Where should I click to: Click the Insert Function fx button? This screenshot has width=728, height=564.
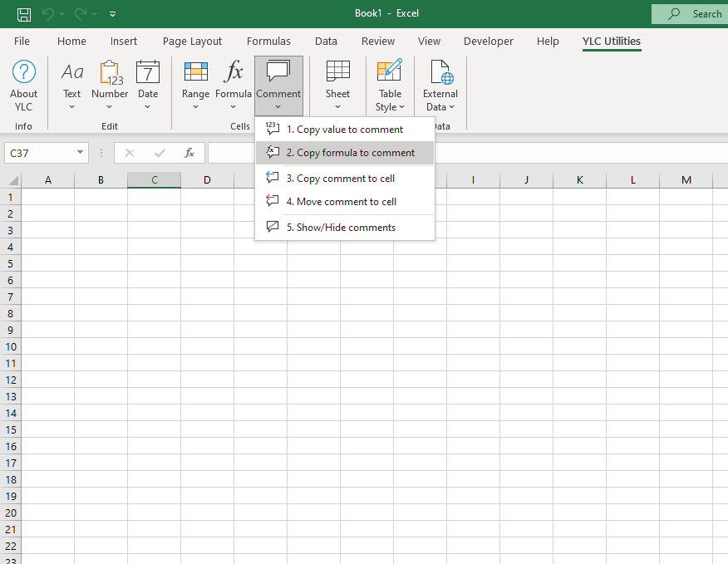point(189,153)
